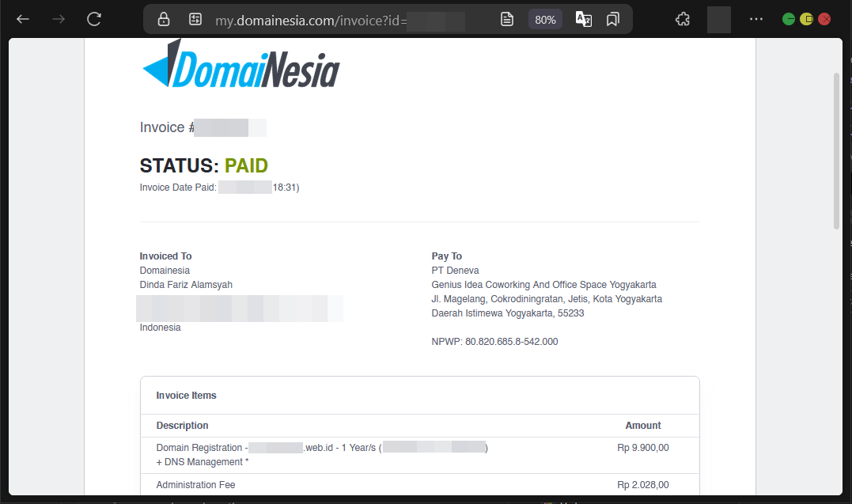
Task: Click the address bar to edit the URL
Action: [x=332, y=18]
